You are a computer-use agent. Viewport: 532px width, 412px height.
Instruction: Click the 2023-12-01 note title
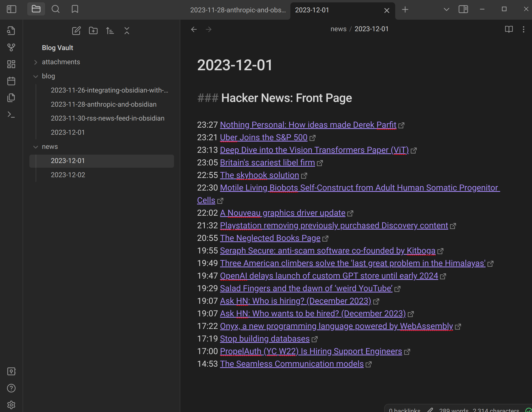235,65
